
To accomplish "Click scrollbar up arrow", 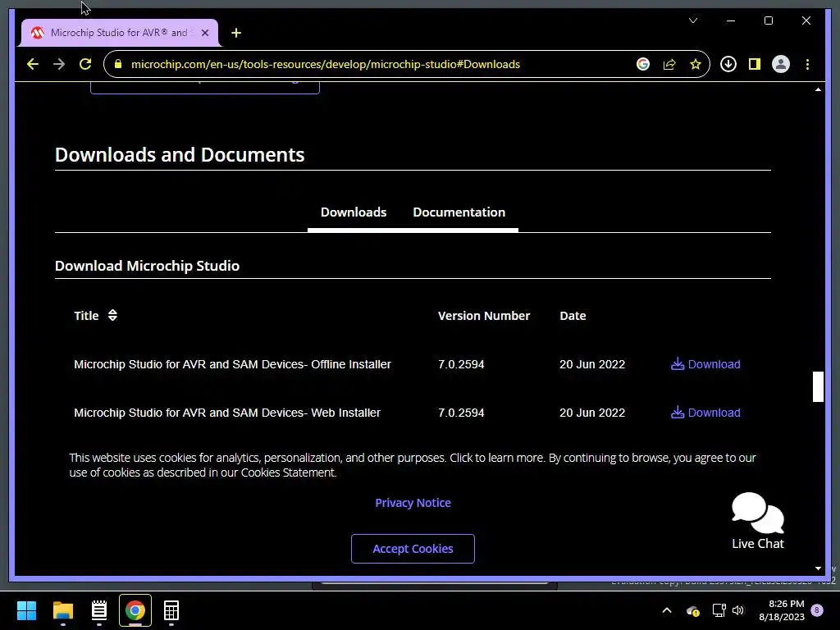I will 818,90.
